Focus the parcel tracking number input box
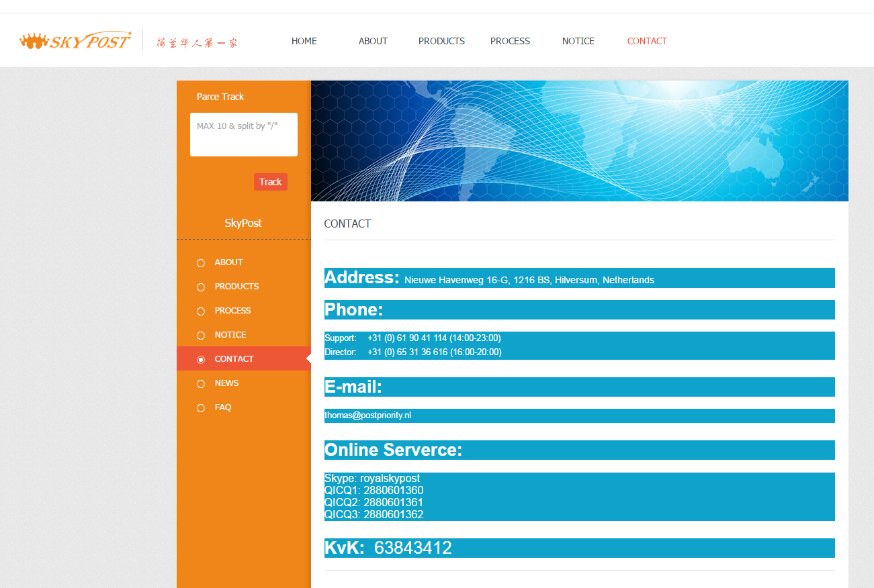874x588 pixels. click(x=244, y=134)
